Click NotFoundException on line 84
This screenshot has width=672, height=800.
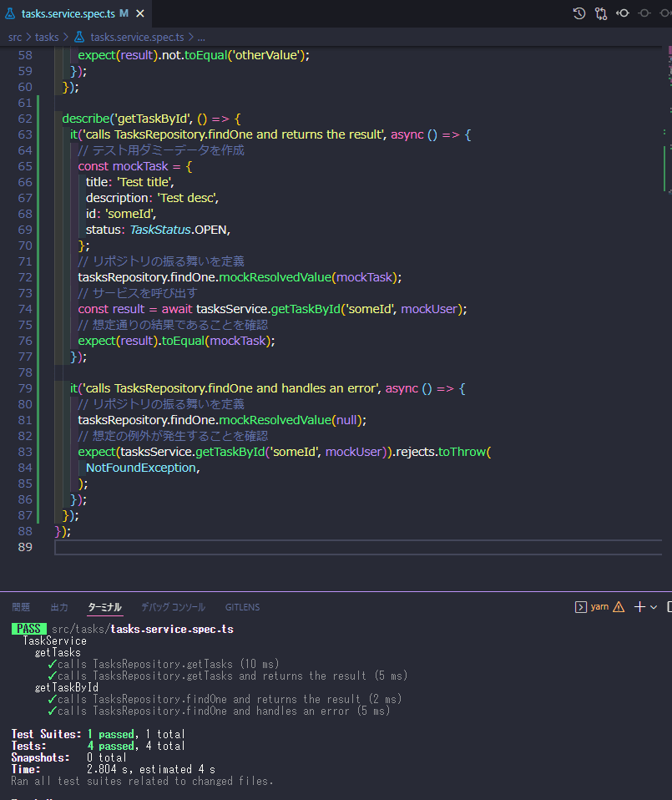(x=141, y=468)
